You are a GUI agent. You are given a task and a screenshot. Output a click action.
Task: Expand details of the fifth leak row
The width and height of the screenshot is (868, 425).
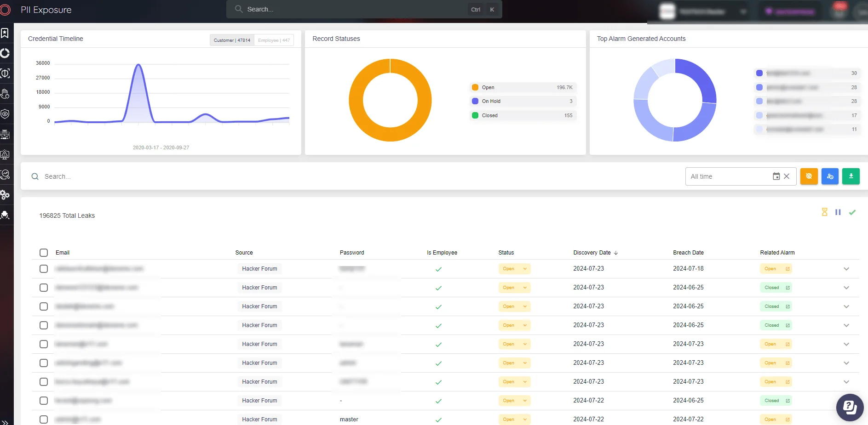coord(846,344)
